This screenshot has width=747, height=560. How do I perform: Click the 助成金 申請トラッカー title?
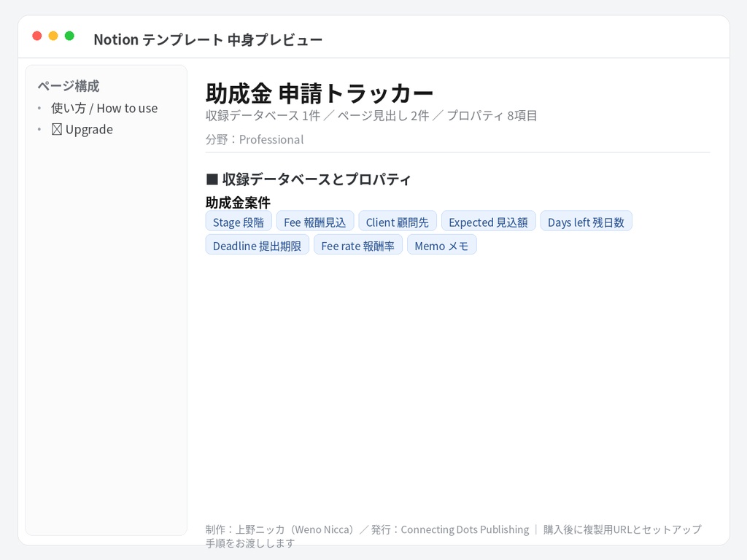pos(320,93)
